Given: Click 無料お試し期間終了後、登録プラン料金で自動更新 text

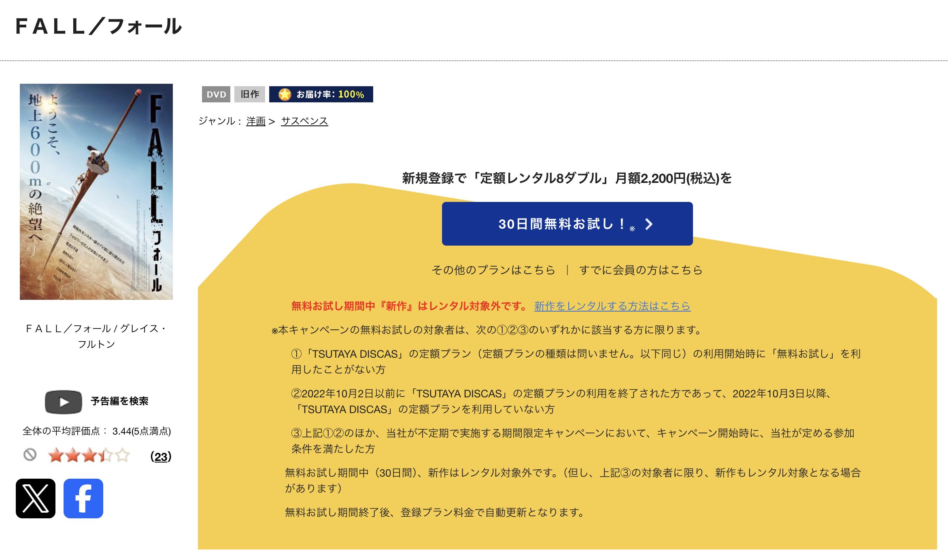Looking at the screenshot, I should (x=435, y=512).
